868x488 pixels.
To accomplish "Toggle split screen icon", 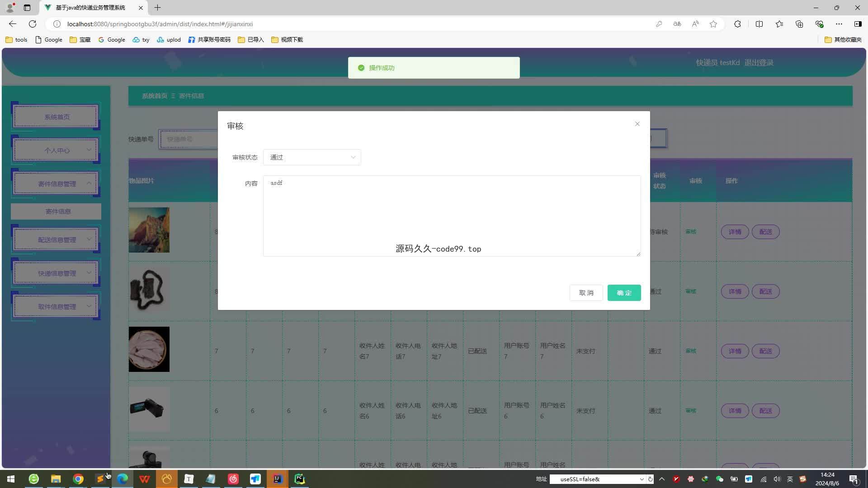I will coord(759,24).
